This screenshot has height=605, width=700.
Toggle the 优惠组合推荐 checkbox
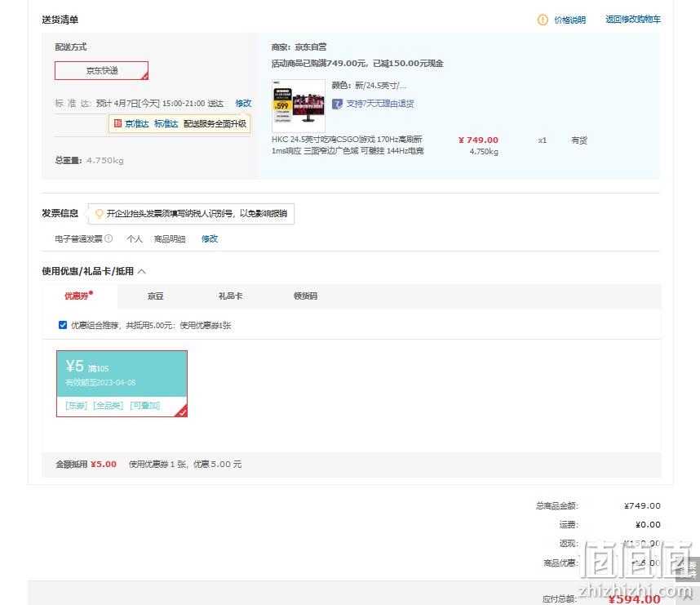pyautogui.click(x=63, y=325)
